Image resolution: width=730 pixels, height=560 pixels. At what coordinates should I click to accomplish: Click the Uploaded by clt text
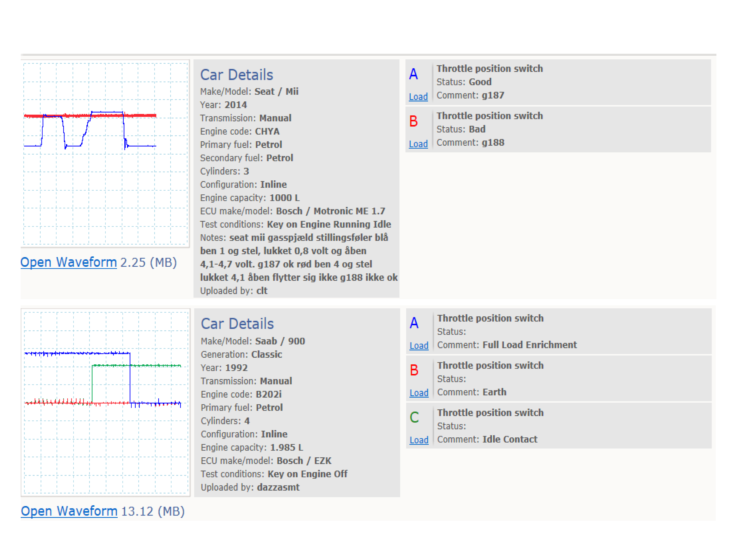pos(234,291)
